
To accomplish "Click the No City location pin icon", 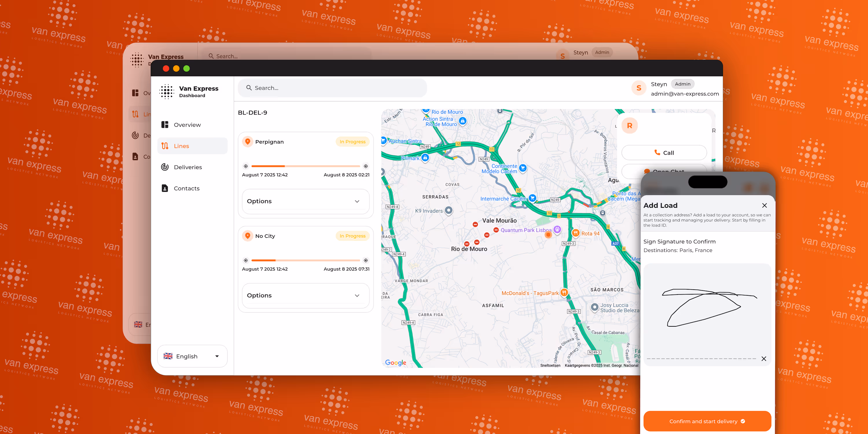I will coord(248,236).
